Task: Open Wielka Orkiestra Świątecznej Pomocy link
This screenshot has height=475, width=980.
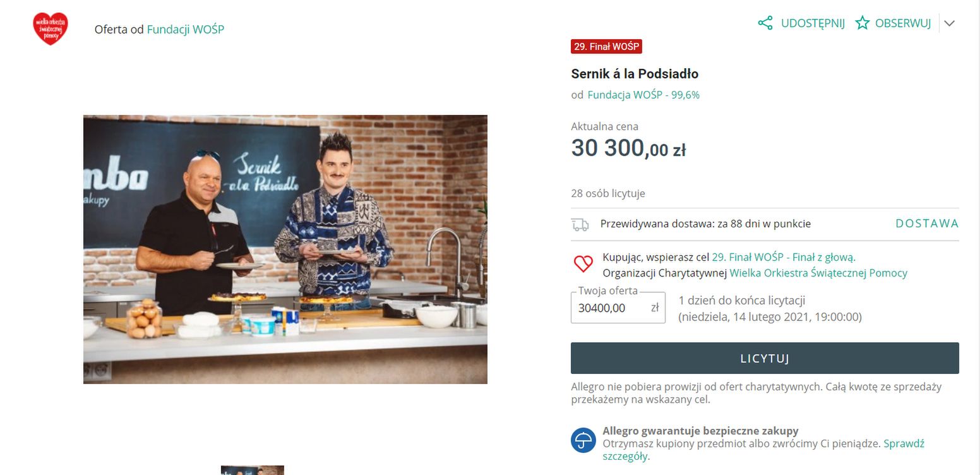Action: [818, 273]
